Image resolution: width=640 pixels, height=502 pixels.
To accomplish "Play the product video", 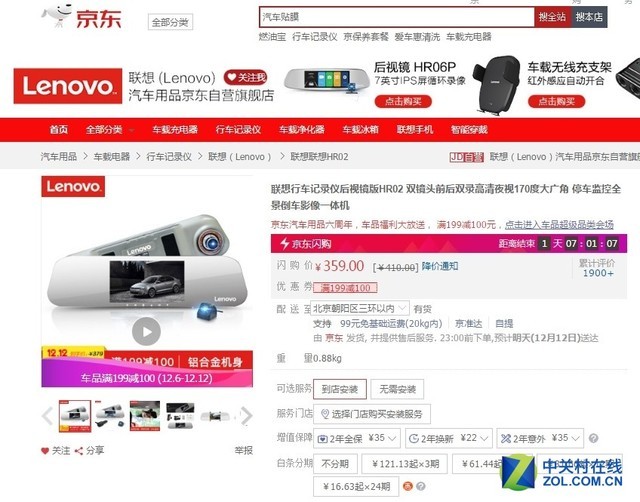I will coord(146,331).
